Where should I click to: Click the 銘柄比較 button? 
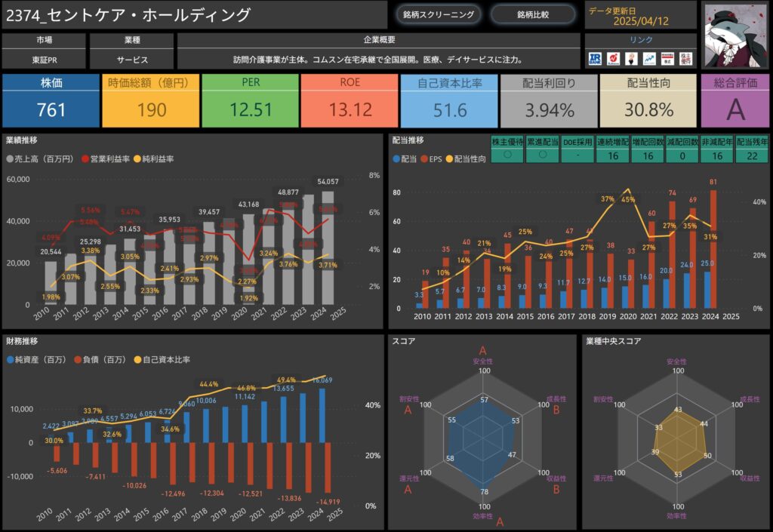534,14
